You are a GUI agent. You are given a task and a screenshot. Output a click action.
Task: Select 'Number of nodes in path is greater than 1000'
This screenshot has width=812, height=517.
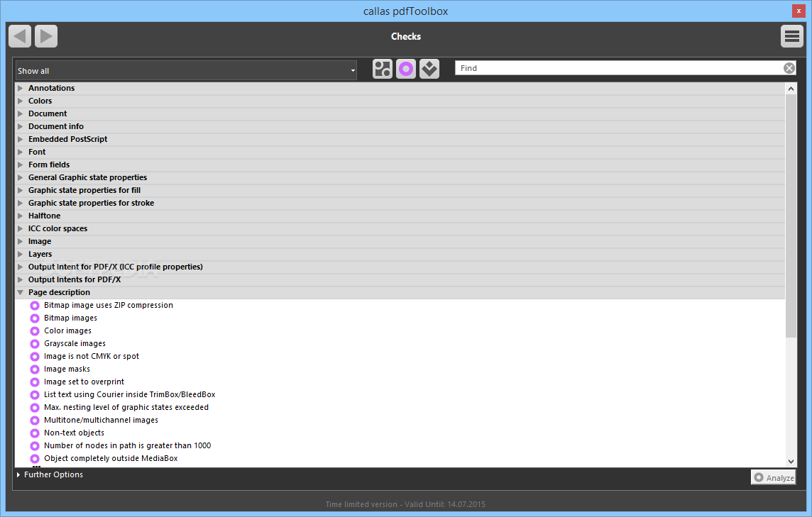pos(127,446)
